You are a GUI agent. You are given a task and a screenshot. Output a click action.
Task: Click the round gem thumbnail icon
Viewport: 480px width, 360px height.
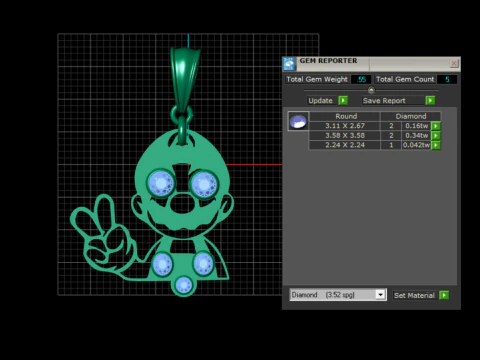(298, 121)
